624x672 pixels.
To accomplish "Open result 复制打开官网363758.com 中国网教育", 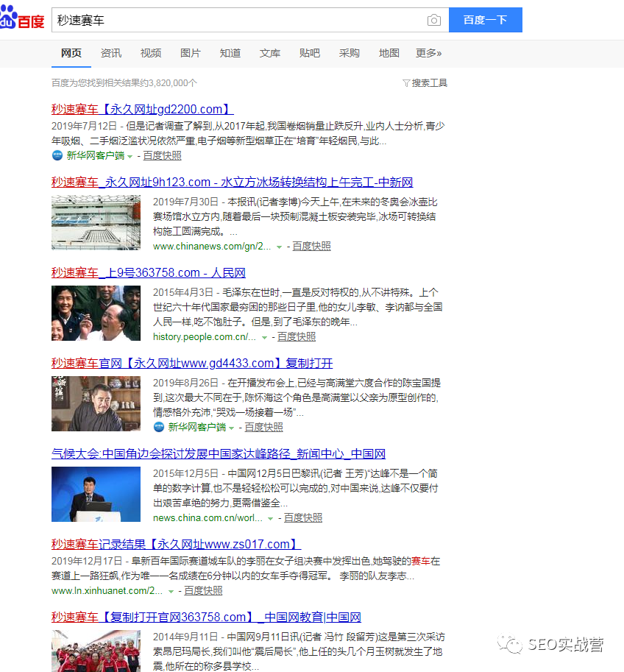I will coord(206,617).
